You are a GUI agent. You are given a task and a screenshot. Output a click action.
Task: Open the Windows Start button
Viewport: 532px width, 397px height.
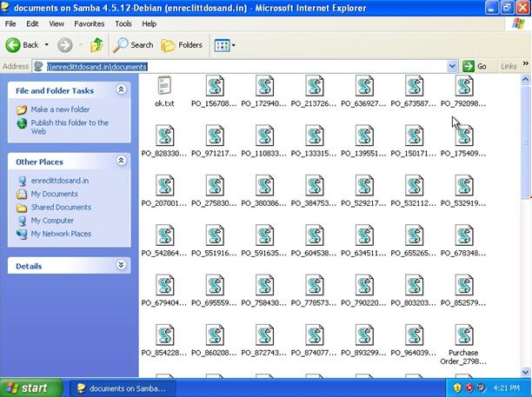[26, 387]
